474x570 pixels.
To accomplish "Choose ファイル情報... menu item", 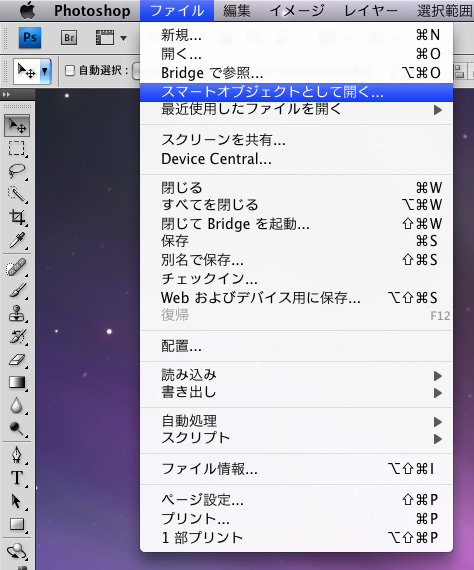I will (x=297, y=469).
